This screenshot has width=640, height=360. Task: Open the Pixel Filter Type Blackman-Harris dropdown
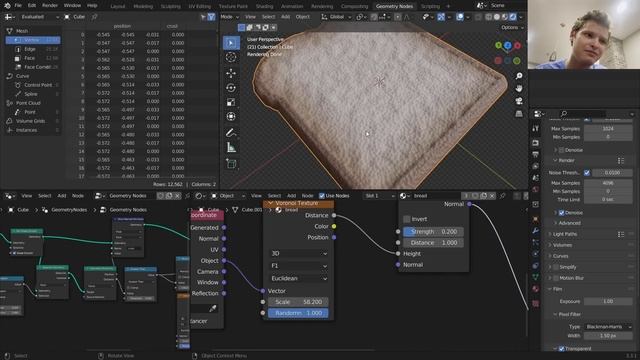[x=608, y=327]
